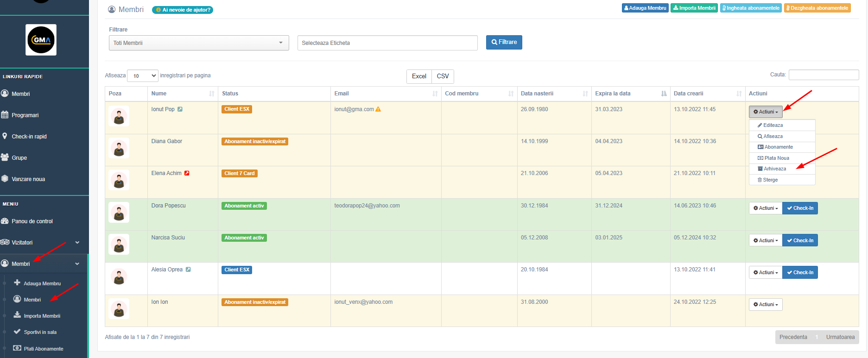Screen dimensions: 868x358
Task: Click the Filtrare search button
Action: (504, 42)
